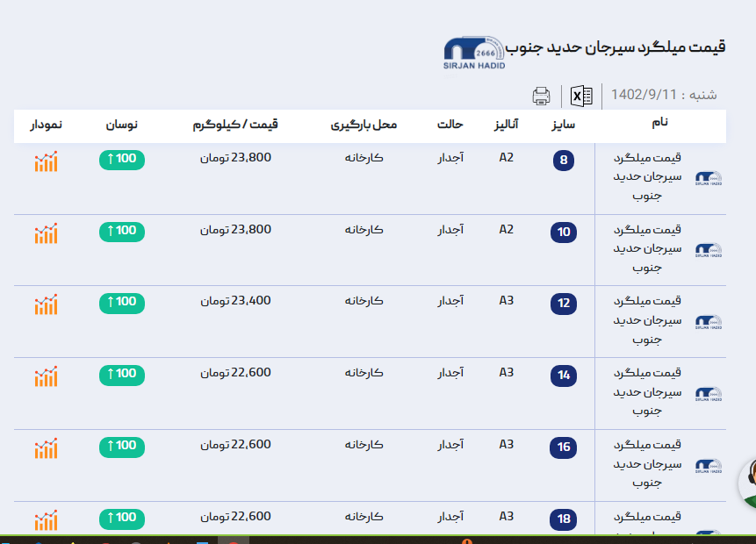Viewport: 756px width, 544px height.
Task: Open the price chart icon for size 8 rebar
Action: pos(47,161)
